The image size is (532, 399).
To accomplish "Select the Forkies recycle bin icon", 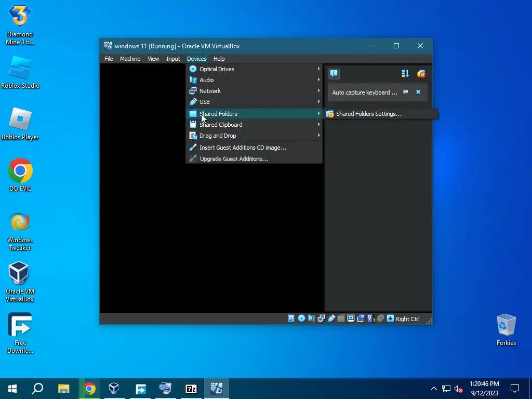I will click(x=506, y=330).
